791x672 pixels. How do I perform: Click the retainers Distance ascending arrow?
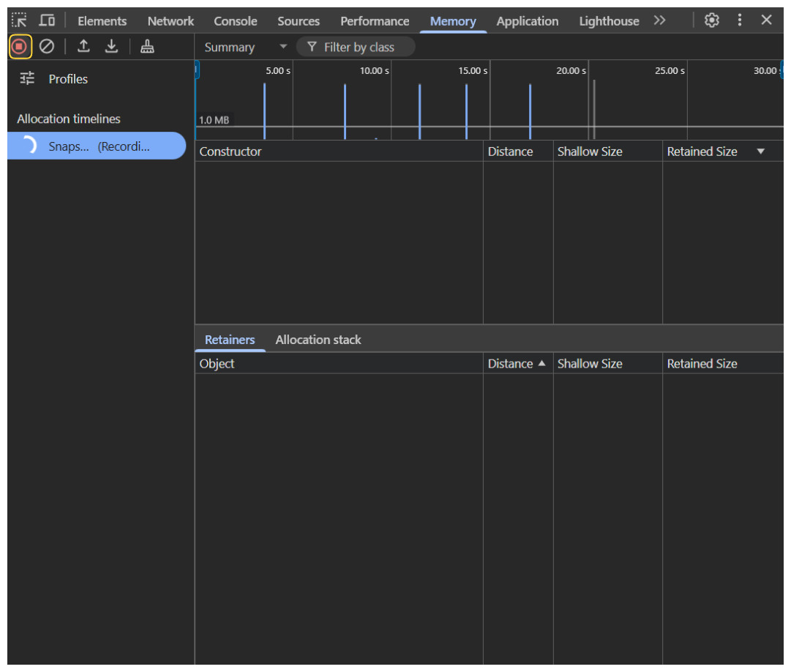(541, 363)
